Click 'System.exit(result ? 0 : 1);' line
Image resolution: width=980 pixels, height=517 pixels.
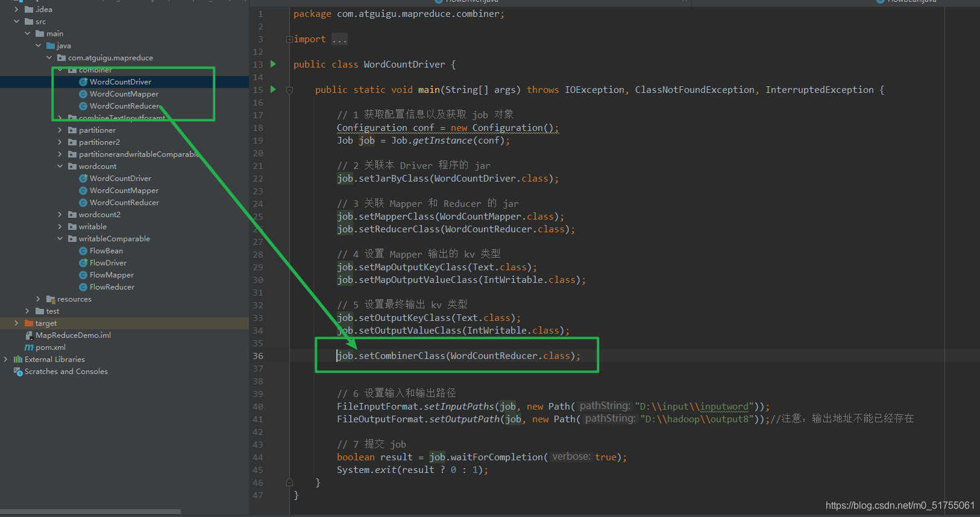click(413, 470)
